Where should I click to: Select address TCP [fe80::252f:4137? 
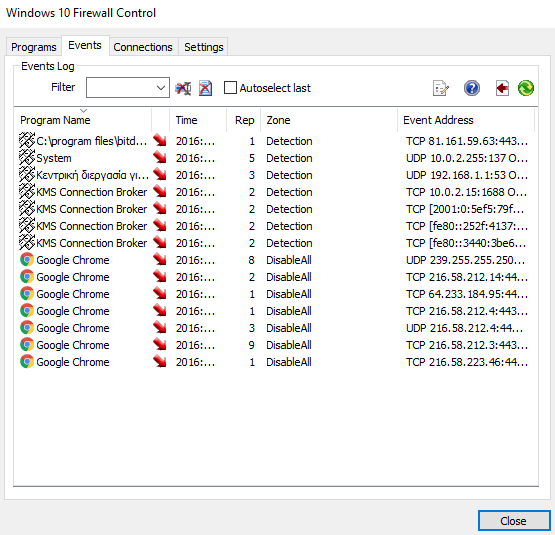[467, 226]
